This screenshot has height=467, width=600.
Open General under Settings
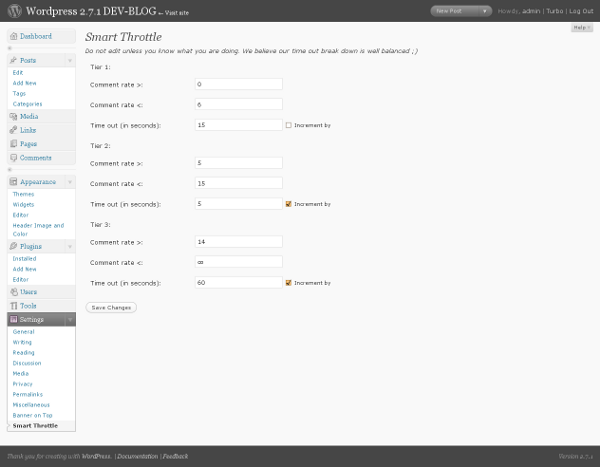pos(23,331)
